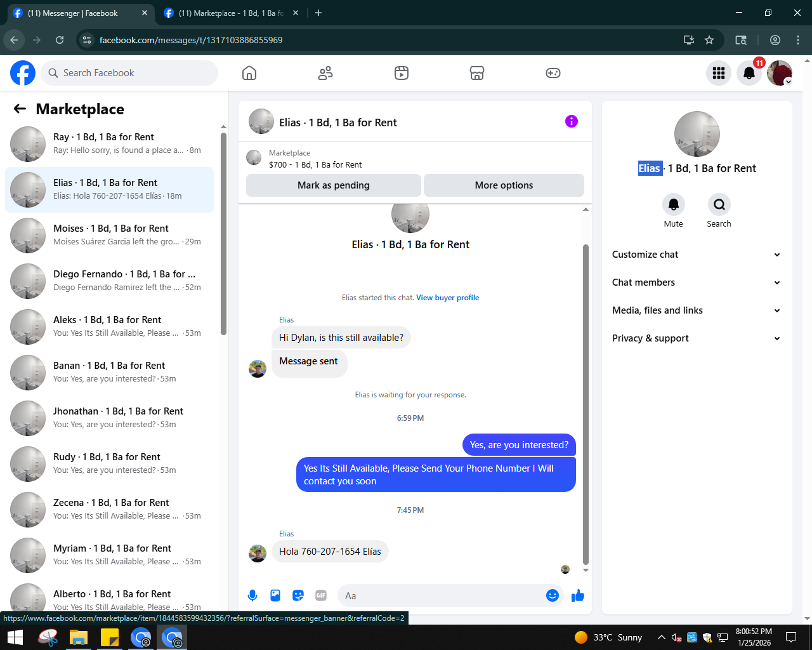Screen dimensions: 812x650
Task: Open Jhonathan's 1 Bd, 1 Ba conversation
Action: [x=109, y=418]
